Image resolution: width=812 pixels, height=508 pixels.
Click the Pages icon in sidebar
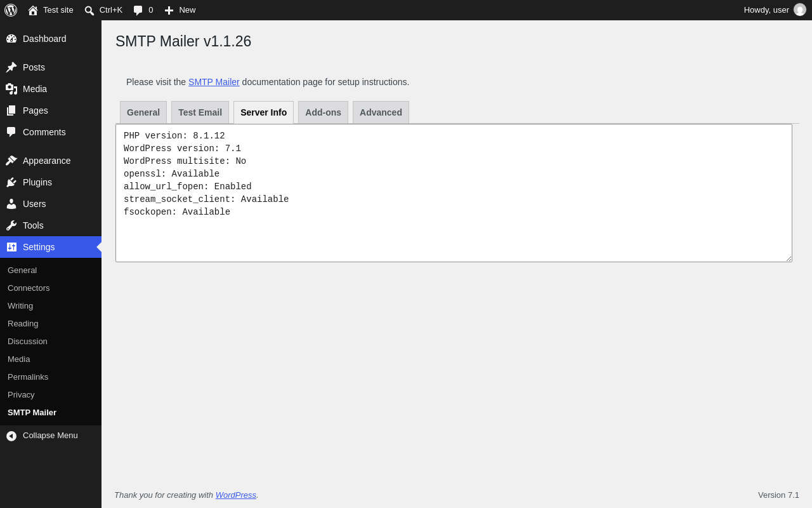click(11, 110)
